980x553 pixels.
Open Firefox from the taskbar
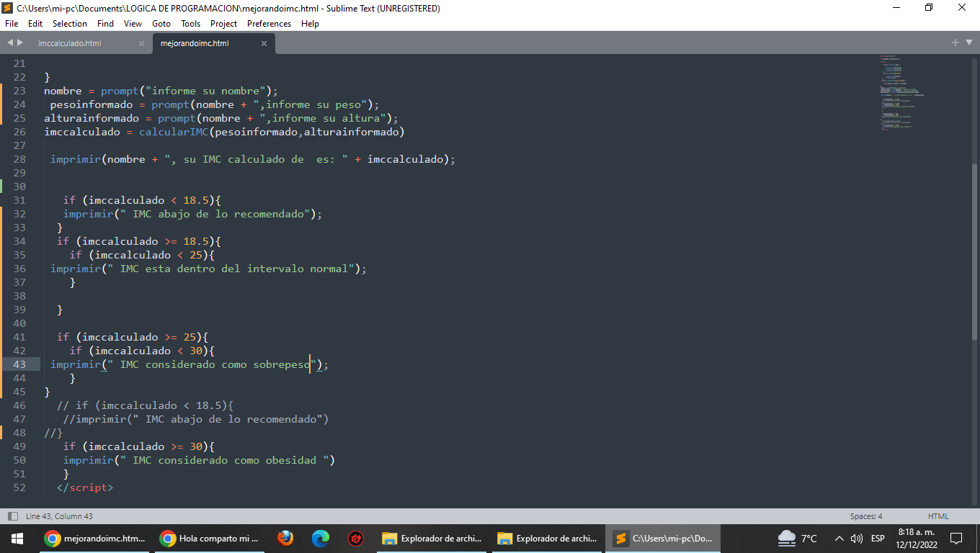(285, 539)
